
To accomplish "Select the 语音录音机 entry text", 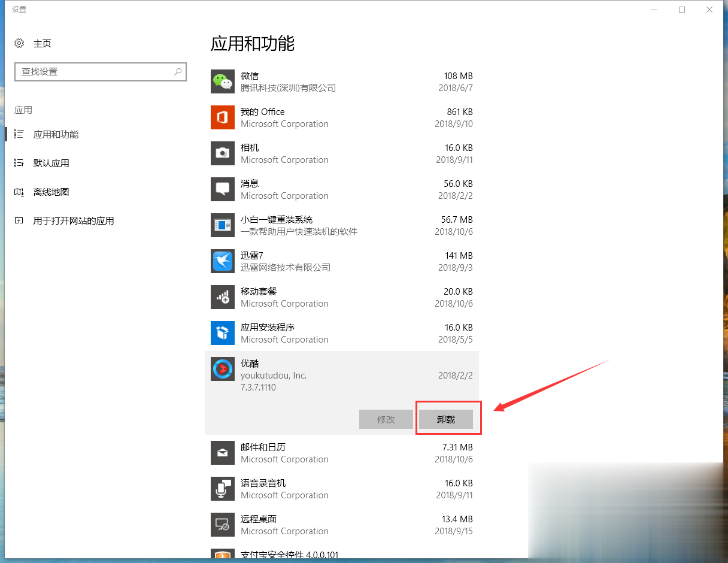I will click(263, 483).
